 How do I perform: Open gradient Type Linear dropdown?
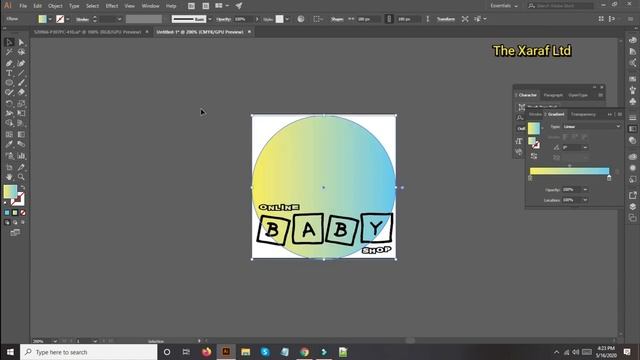coord(592,127)
